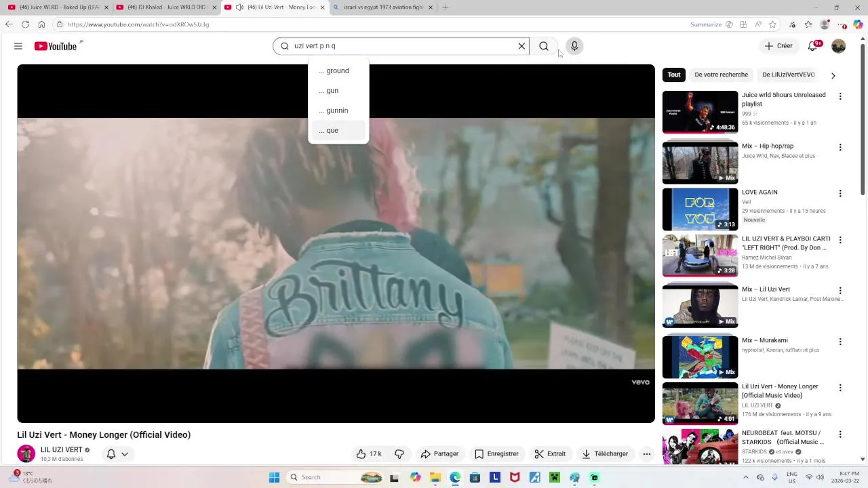Start voice search with the microphone
Viewport: 868px width, 488px height.
[574, 46]
